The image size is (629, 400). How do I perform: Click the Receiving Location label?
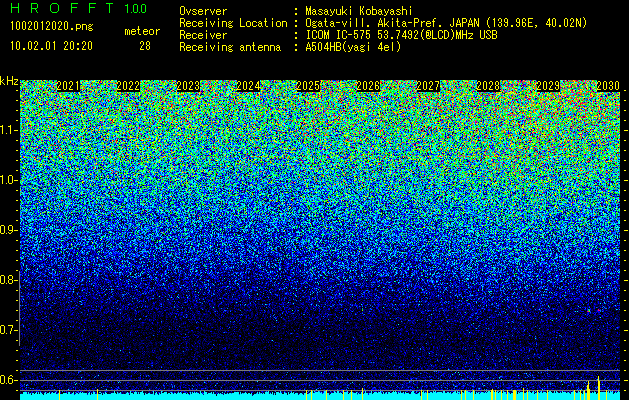233,23
